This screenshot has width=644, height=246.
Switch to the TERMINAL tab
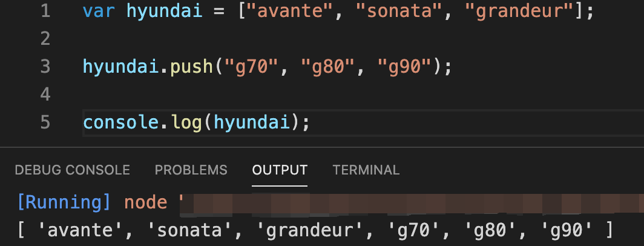point(366,170)
